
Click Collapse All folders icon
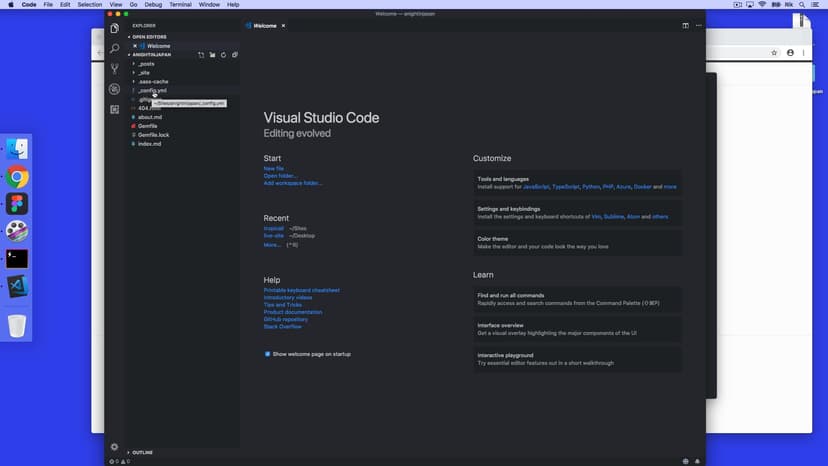(x=235, y=55)
